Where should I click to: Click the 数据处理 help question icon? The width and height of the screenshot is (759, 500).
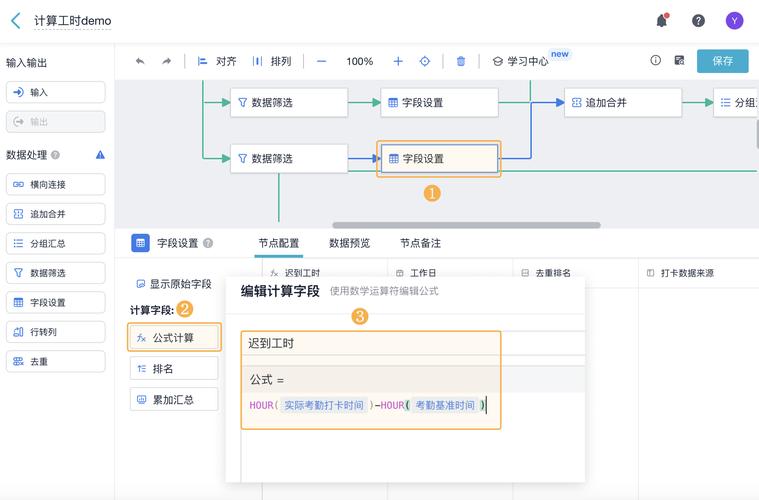pos(56,155)
